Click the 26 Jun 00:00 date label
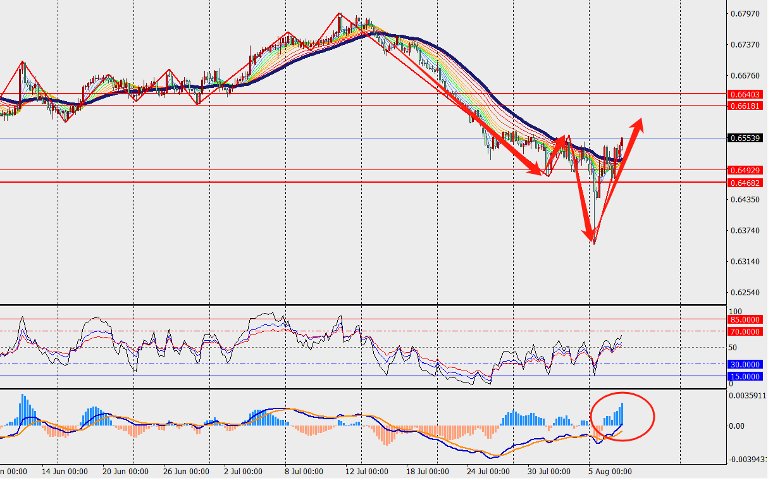The image size is (770, 480). [186, 472]
